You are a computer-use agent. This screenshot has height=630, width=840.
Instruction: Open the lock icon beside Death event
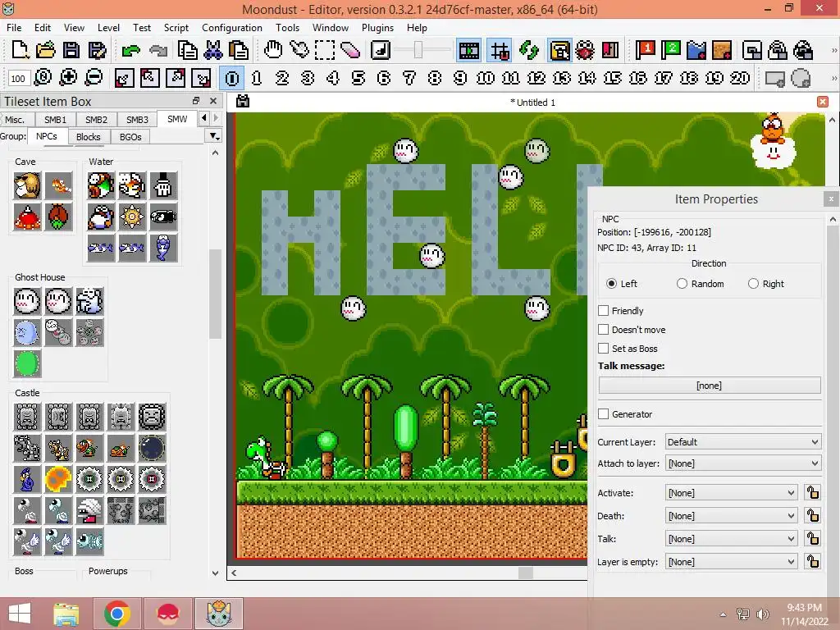[813, 515]
